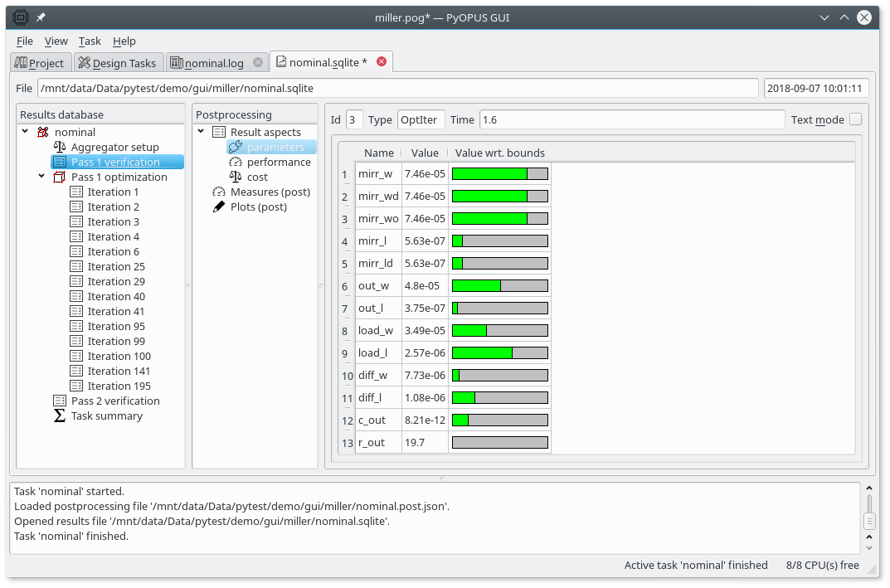Image resolution: width=890 pixels, height=588 pixels.
Task: Open Measures (post) item
Action: tap(270, 192)
